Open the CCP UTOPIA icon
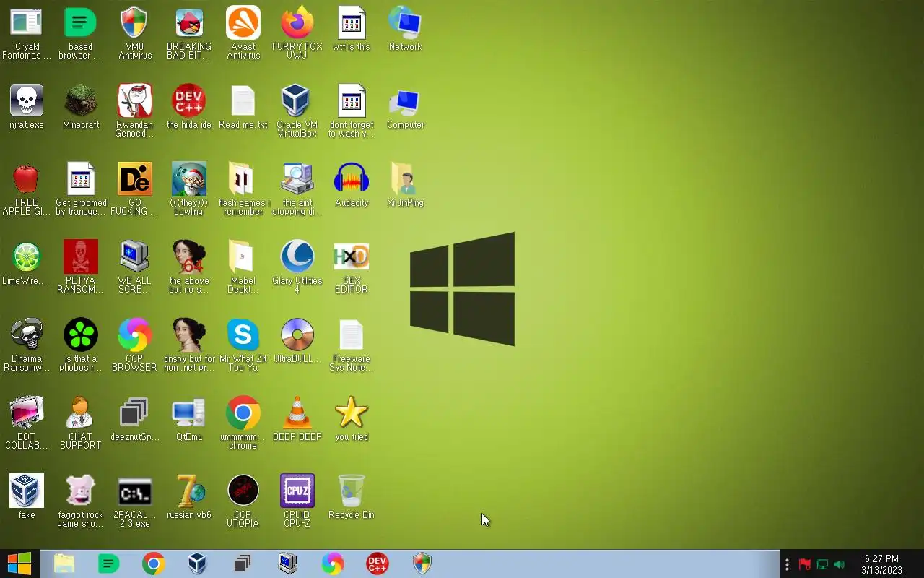924x578 pixels. 243,491
